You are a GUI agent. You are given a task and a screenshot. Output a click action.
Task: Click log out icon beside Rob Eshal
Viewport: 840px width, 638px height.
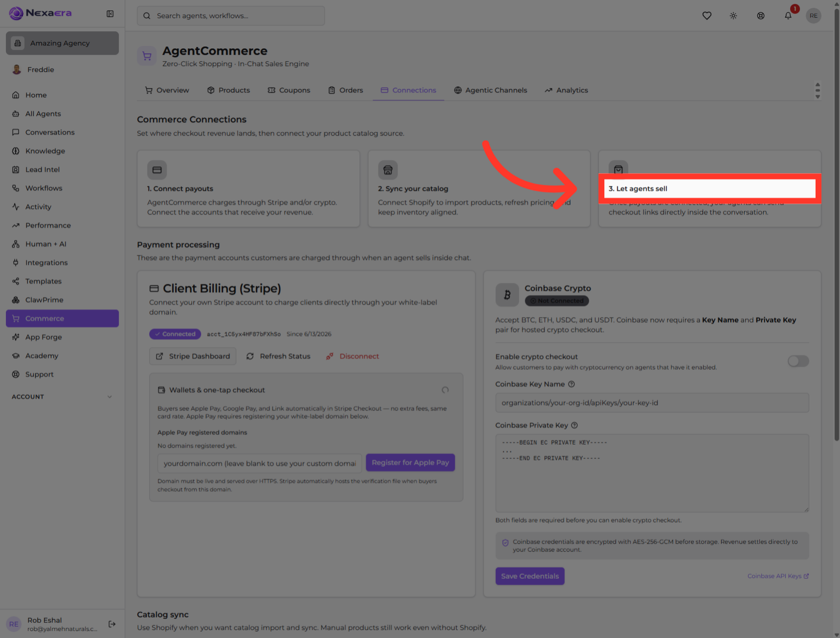pyautogui.click(x=112, y=624)
